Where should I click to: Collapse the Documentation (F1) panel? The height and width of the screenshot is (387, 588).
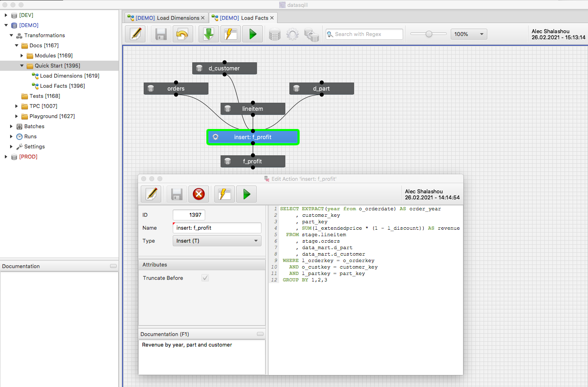click(260, 334)
